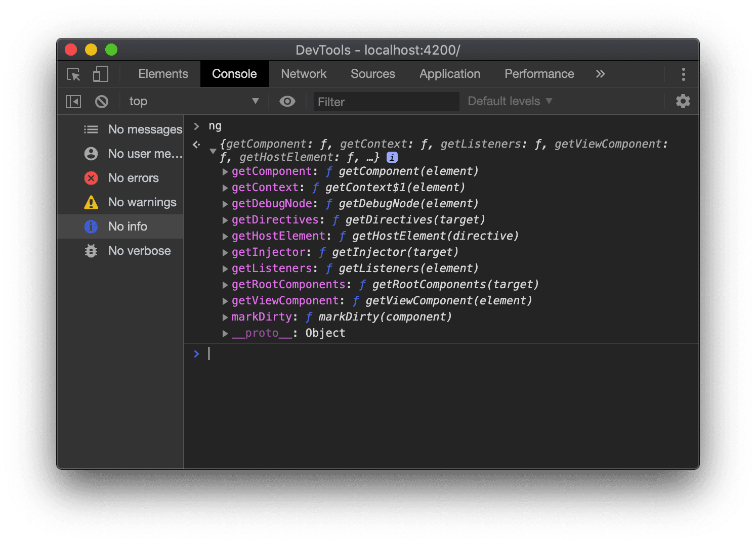Expand the getListeners property
Viewport: 756px width, 544px height.
(225, 269)
